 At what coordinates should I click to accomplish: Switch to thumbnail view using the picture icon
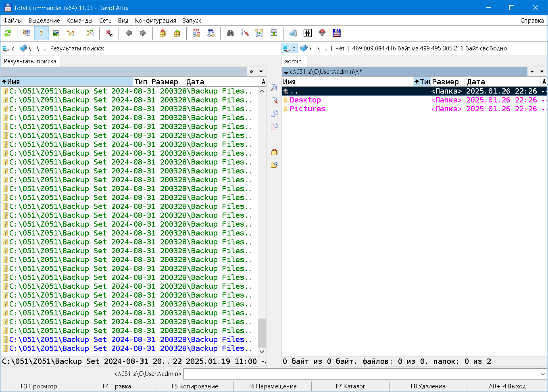click(x=56, y=33)
